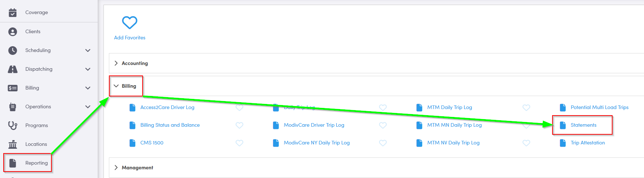The image size is (644, 178).
Task: Click the Locations building icon
Action: pyautogui.click(x=13, y=144)
